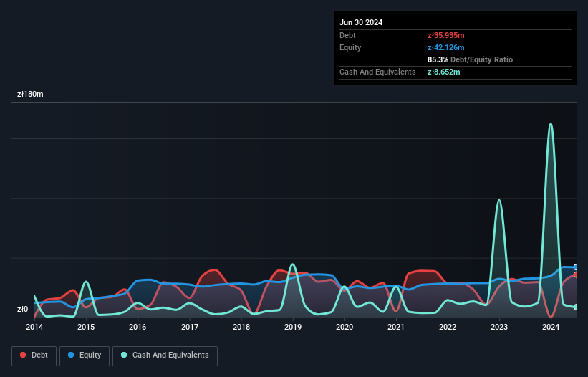Click the Debt label in the tooltip

coord(347,35)
